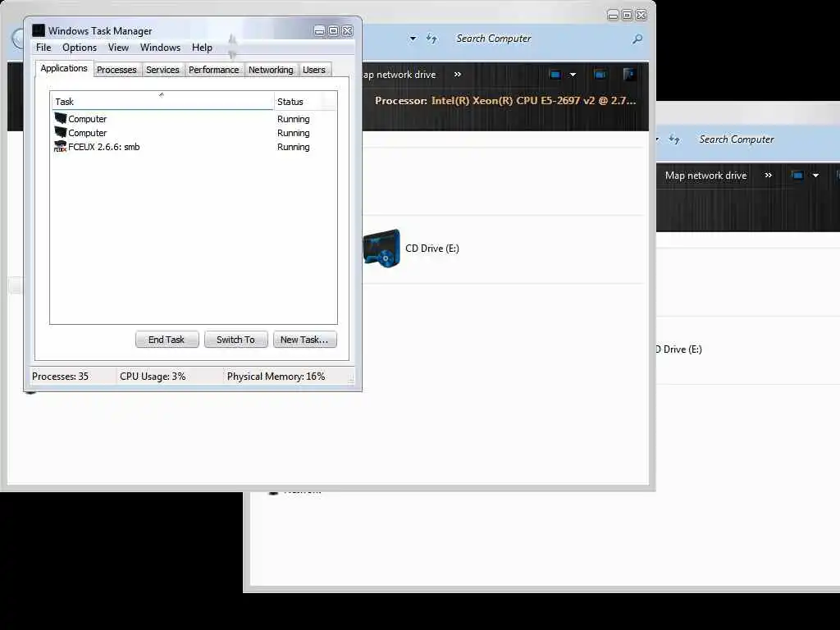Switch to the Performance tab
The image size is (840, 630).
tap(214, 70)
